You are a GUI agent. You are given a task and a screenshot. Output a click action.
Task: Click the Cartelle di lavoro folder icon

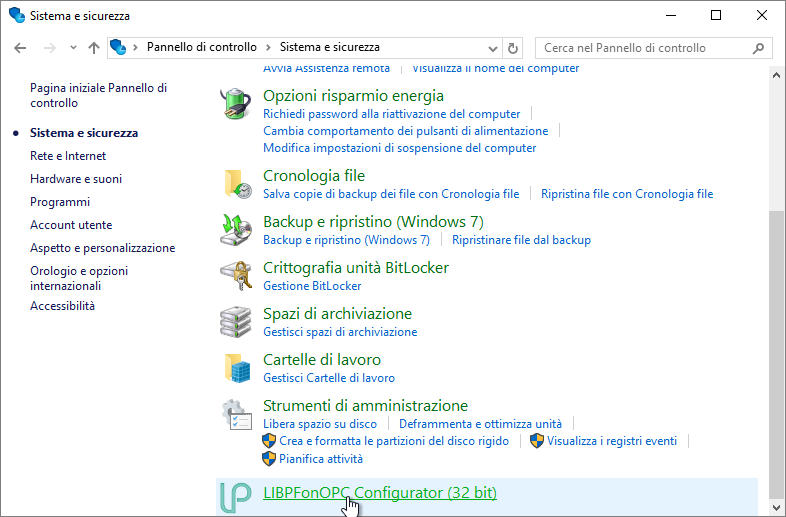236,368
